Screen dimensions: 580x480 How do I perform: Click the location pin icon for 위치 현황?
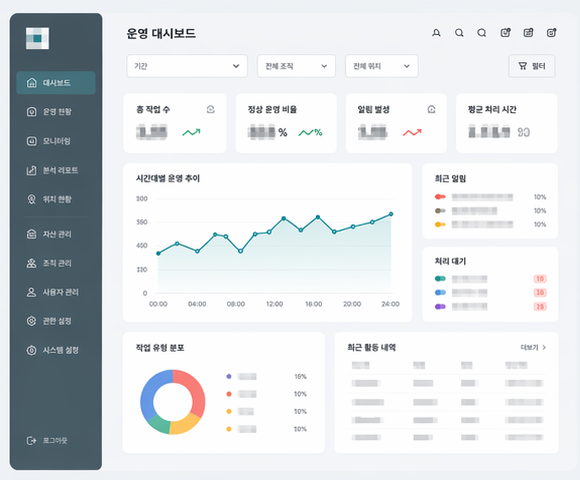pos(32,199)
